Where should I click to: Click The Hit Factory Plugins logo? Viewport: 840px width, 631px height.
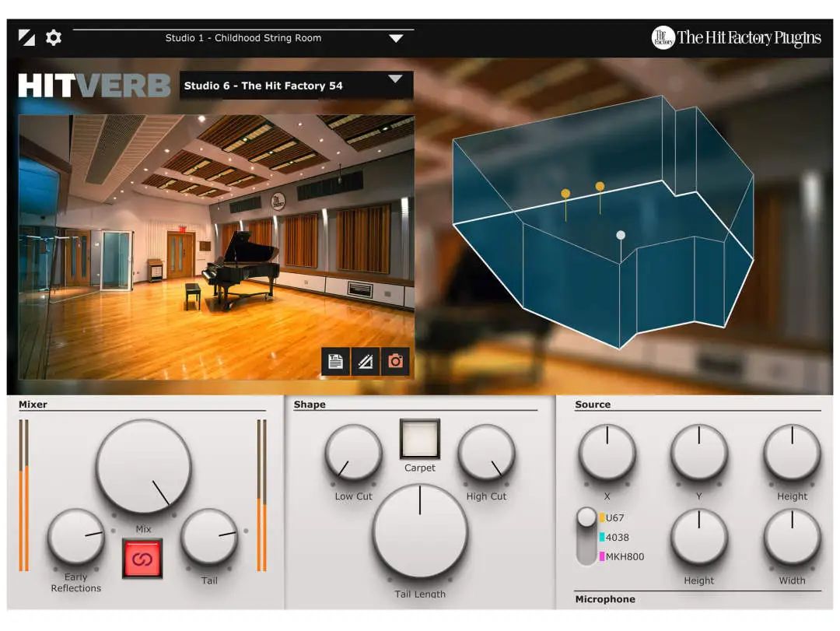pos(736,38)
